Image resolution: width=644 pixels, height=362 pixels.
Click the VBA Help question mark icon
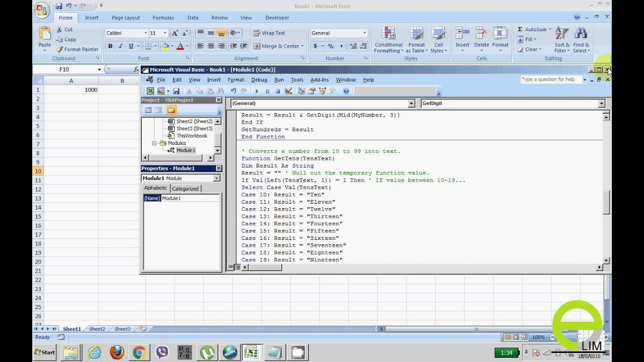point(346,91)
